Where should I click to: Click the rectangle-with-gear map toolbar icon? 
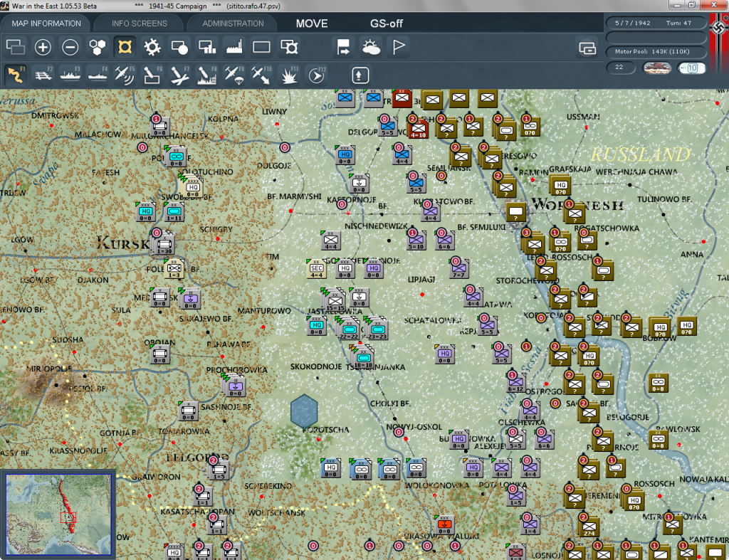(289, 47)
